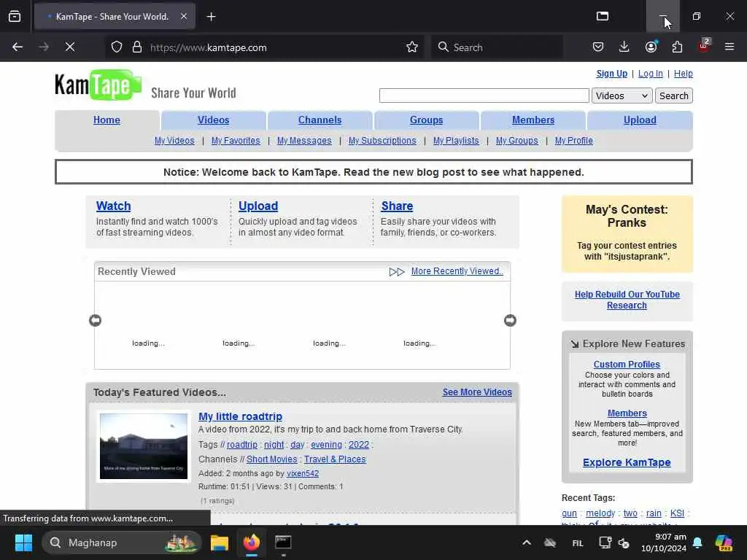Open the Help link
This screenshot has width=747, height=560.
(683, 74)
